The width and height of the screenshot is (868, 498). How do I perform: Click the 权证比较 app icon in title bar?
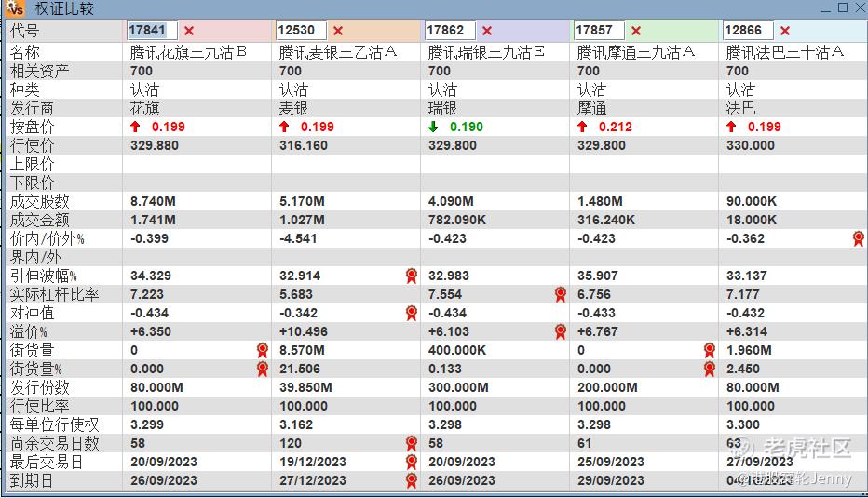coord(15,7)
